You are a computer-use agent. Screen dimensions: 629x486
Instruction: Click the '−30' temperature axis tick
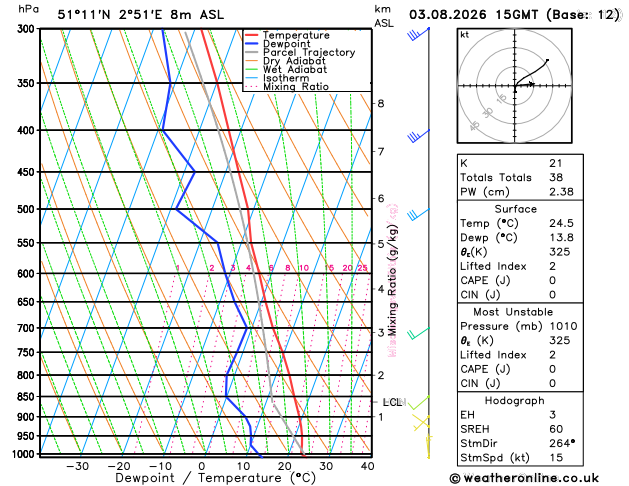pyautogui.click(x=77, y=466)
